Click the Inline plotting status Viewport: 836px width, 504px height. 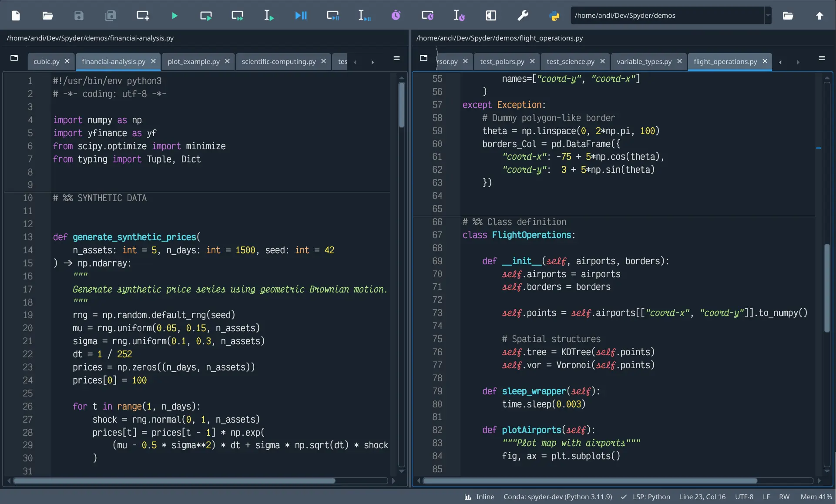pyautogui.click(x=479, y=497)
